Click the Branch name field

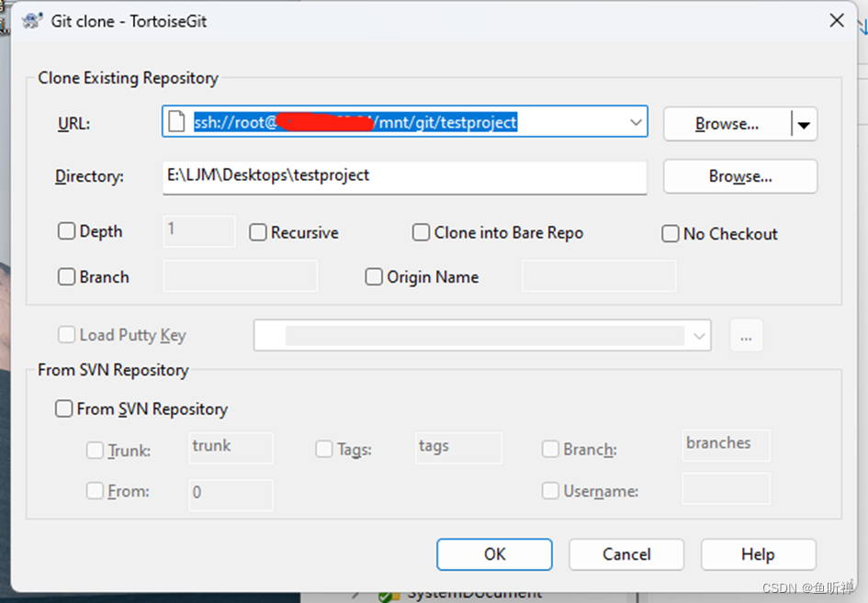tap(241, 276)
